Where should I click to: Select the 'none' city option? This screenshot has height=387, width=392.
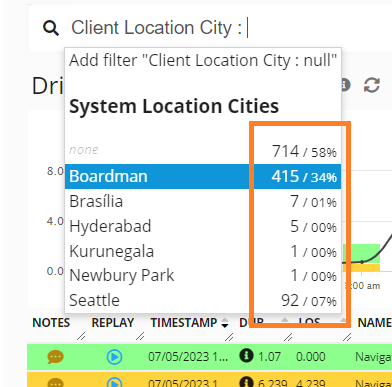click(203, 151)
